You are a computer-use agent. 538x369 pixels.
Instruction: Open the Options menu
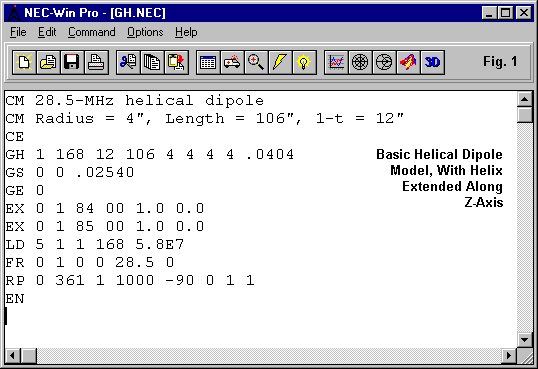click(x=145, y=32)
